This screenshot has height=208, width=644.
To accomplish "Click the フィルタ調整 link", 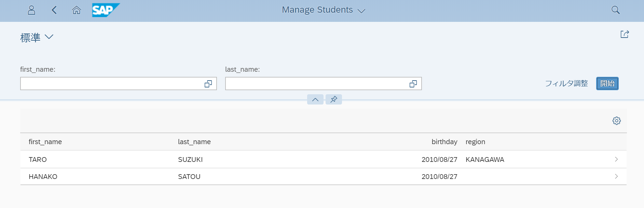I will point(566,83).
